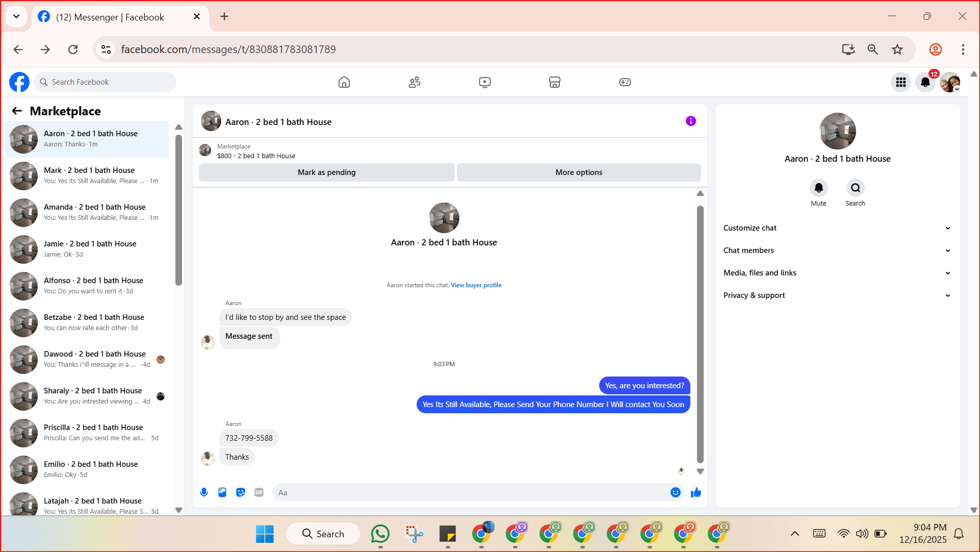Open Amanda's 2 bed 1 bath House chat
Screen dimensions: 980x552
87,212
